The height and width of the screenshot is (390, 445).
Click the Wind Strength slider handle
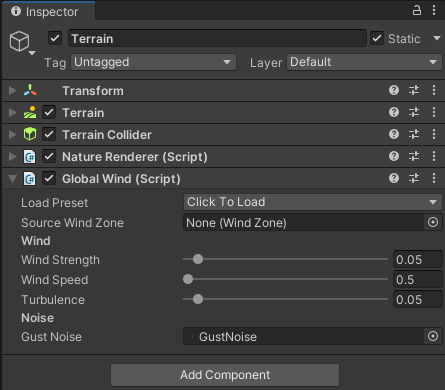[x=198, y=259]
